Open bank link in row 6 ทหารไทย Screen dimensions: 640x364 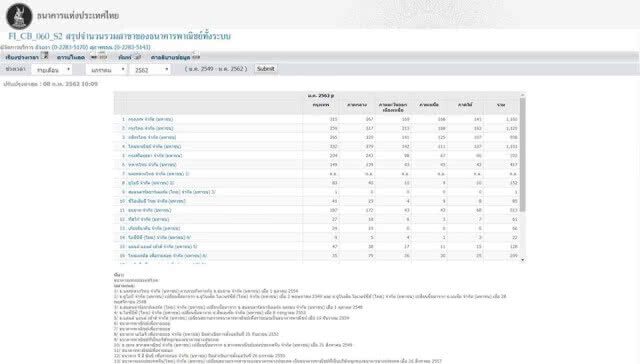click(x=152, y=164)
